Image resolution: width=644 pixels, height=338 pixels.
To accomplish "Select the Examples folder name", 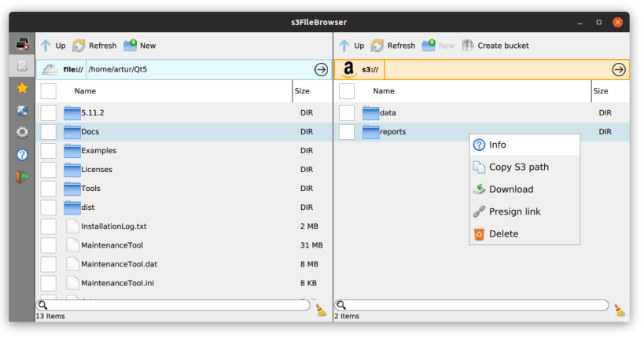I will point(98,151).
